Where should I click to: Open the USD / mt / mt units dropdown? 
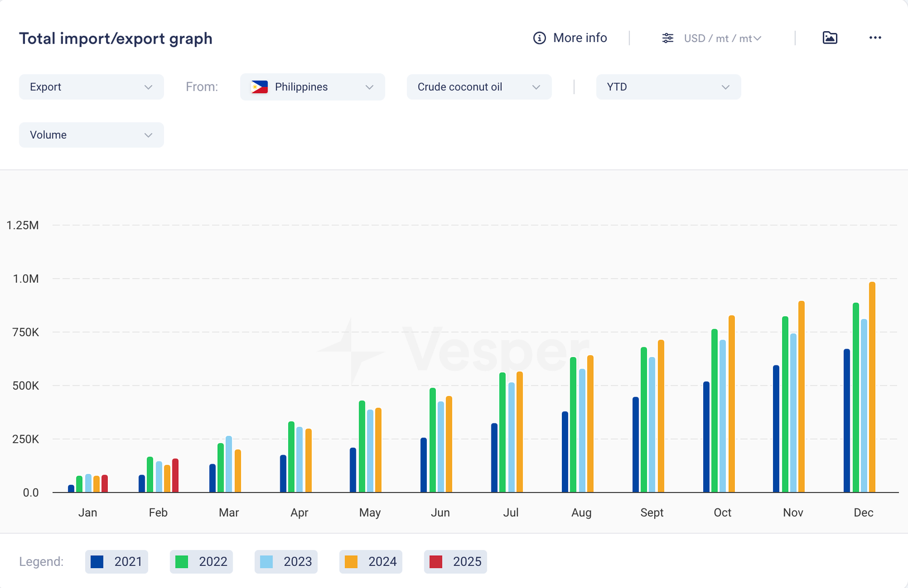pos(722,38)
